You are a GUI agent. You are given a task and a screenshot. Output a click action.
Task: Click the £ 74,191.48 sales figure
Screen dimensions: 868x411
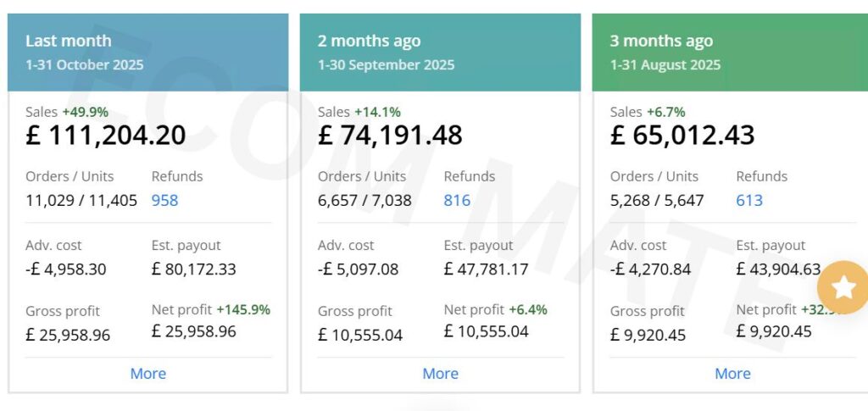391,136
